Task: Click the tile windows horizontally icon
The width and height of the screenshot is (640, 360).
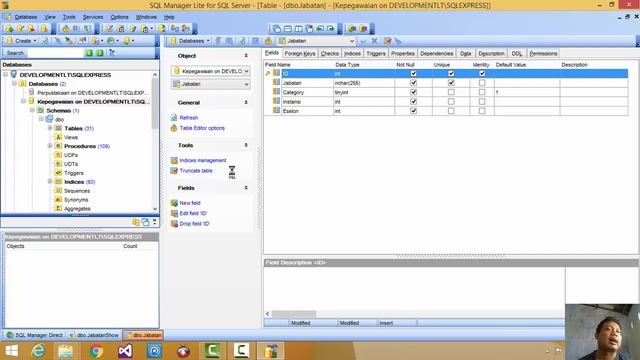Action: coord(288,29)
